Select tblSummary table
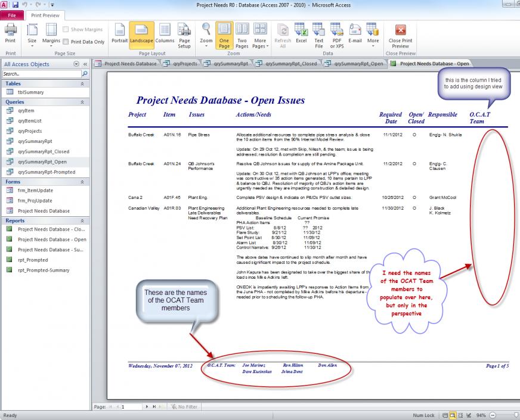The width and height of the screenshot is (520, 420). (46, 92)
